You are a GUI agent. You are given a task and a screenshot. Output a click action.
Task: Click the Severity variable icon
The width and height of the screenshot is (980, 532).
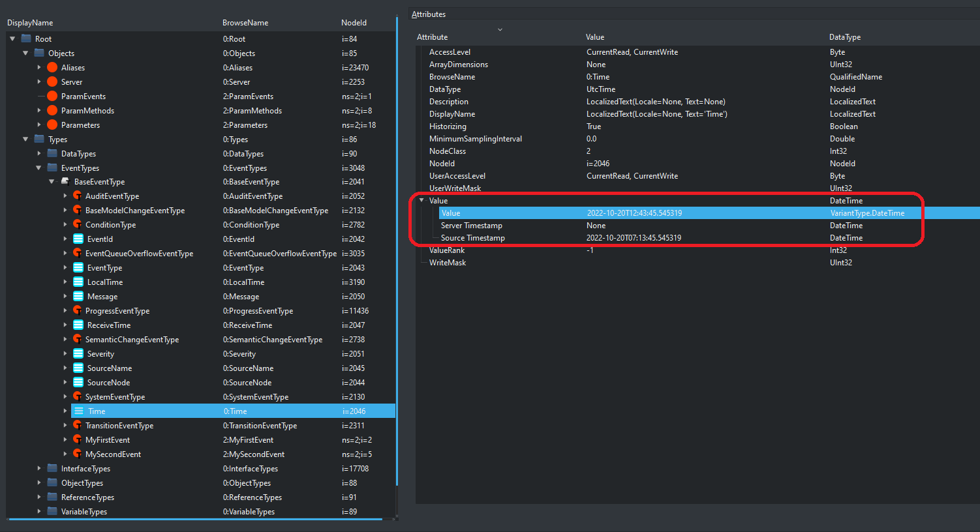pos(78,354)
